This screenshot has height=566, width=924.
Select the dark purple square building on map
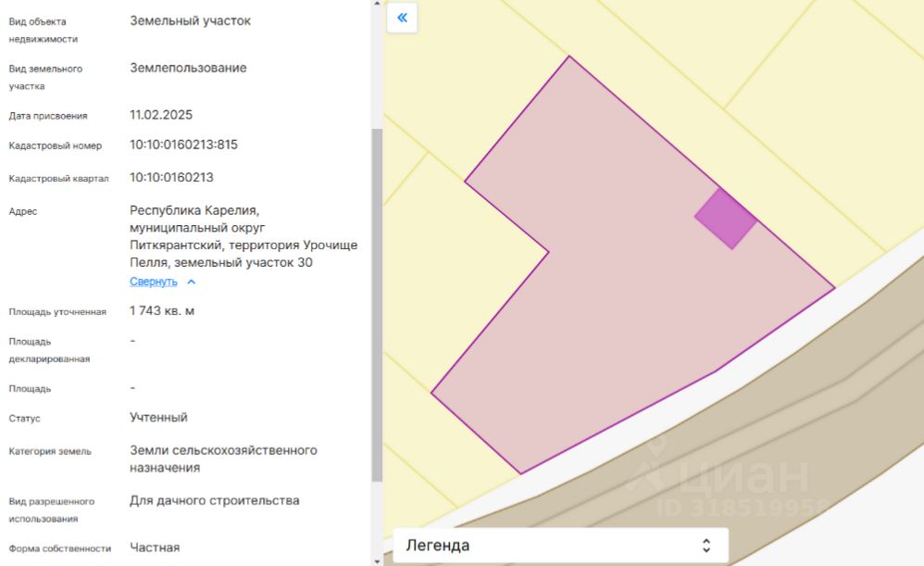coord(726,219)
